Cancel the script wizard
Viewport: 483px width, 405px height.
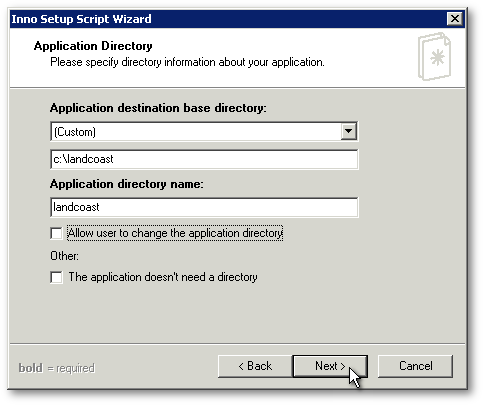[415, 366]
